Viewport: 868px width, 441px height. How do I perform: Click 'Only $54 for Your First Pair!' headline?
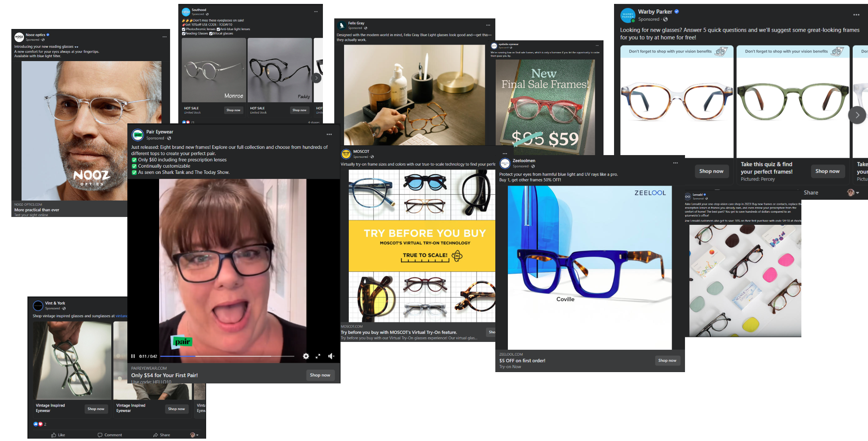pyautogui.click(x=165, y=375)
